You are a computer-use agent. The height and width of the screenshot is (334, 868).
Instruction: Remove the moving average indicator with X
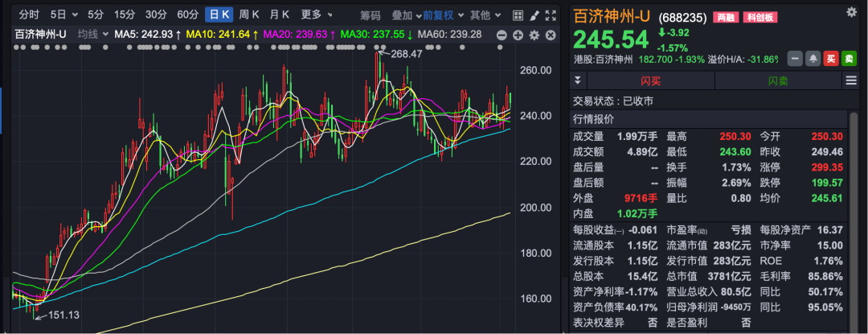tap(551, 35)
